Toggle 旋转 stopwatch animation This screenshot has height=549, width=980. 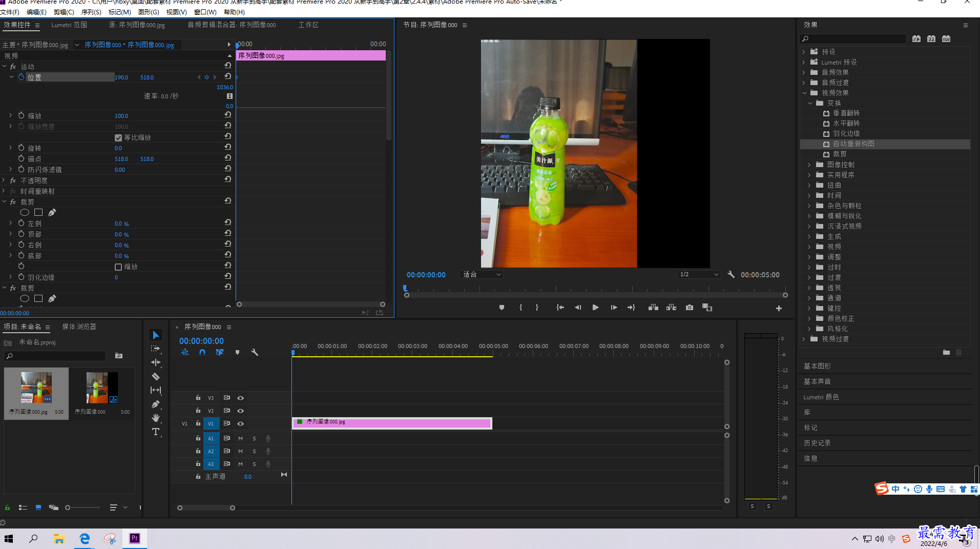click(x=22, y=148)
